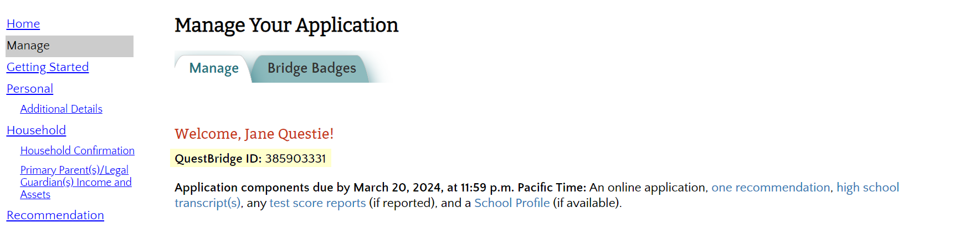Click the 'Manage Your Application' page title

coord(286,26)
